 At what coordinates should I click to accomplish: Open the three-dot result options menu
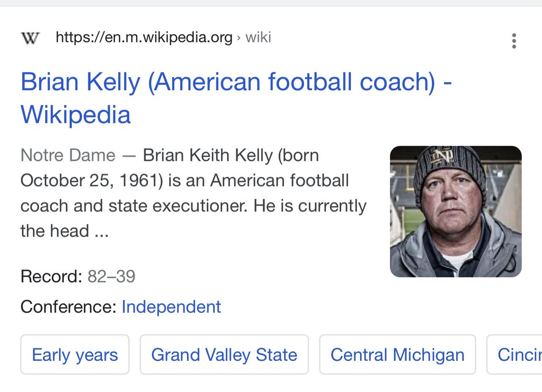click(514, 41)
